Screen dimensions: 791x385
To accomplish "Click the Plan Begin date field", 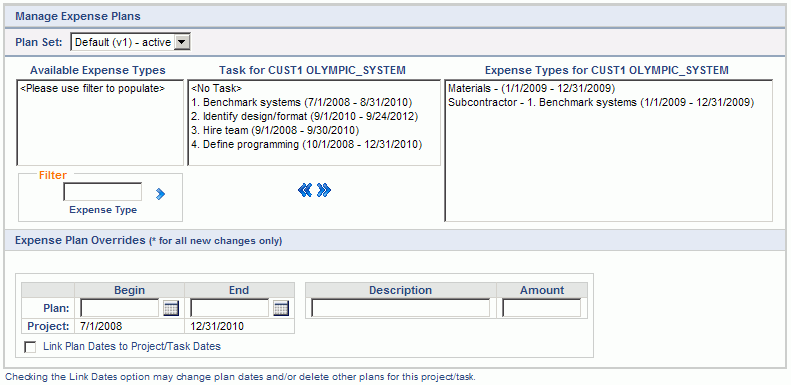I will coord(120,308).
